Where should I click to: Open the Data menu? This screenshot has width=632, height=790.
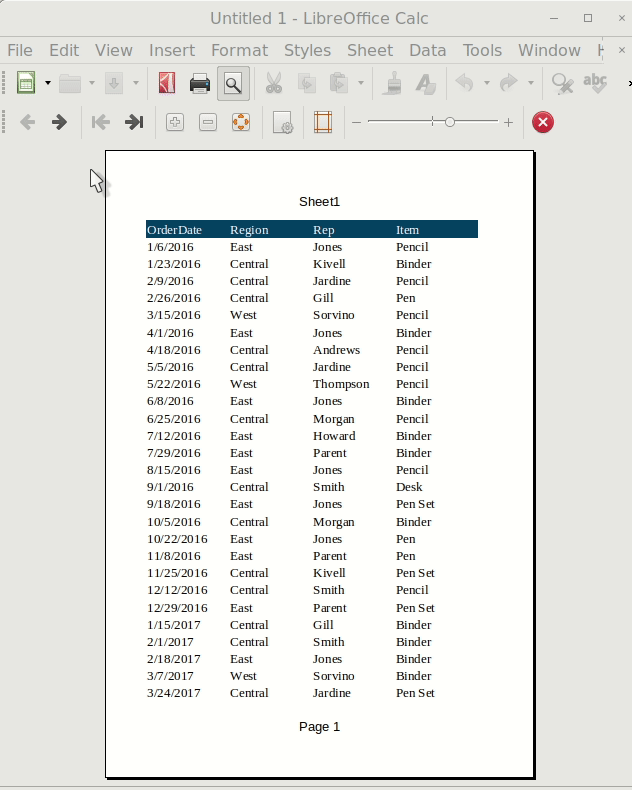pyautogui.click(x=427, y=50)
